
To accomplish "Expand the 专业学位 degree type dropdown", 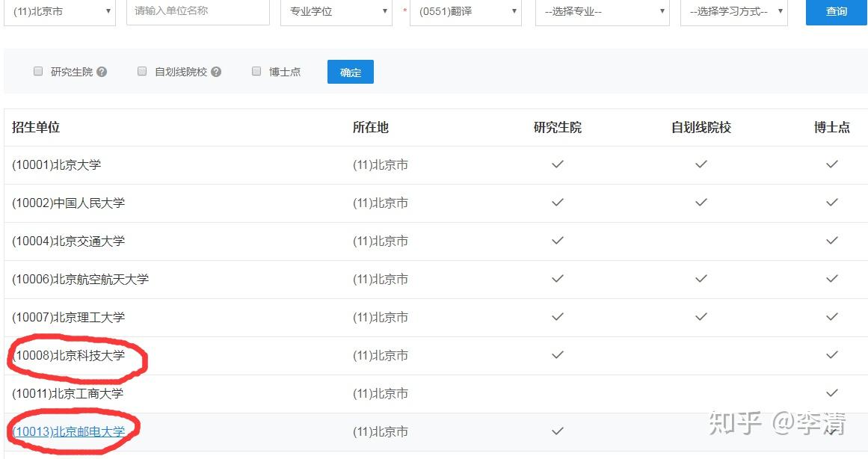I will tap(336, 11).
